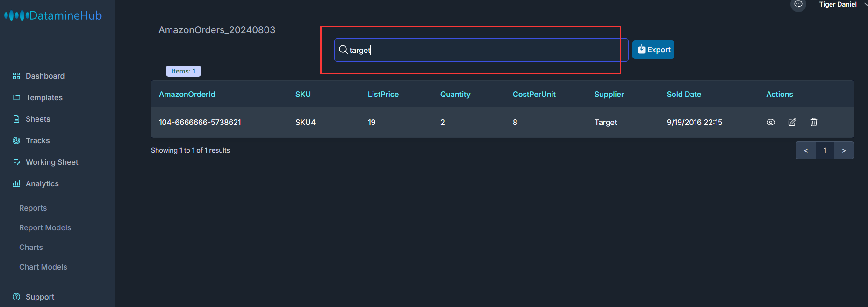The height and width of the screenshot is (307, 868).
Task: Sort by AmazonOrderId column header
Action: point(187,94)
